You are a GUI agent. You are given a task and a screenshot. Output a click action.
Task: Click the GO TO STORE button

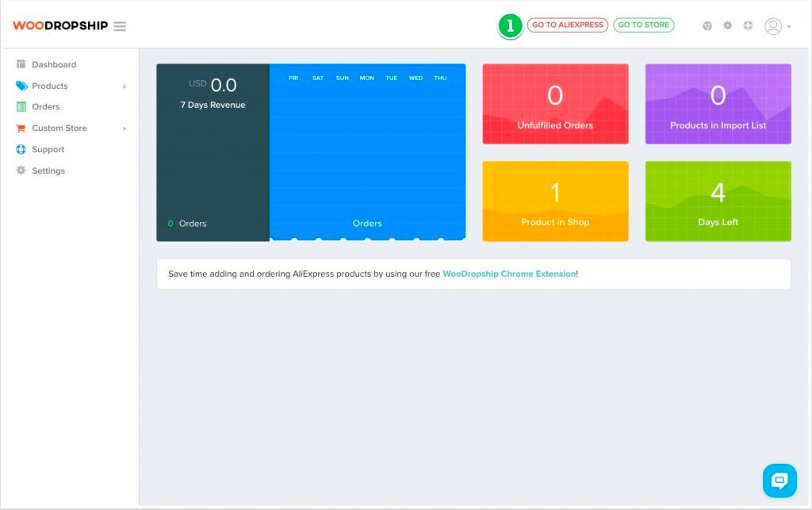click(x=643, y=25)
